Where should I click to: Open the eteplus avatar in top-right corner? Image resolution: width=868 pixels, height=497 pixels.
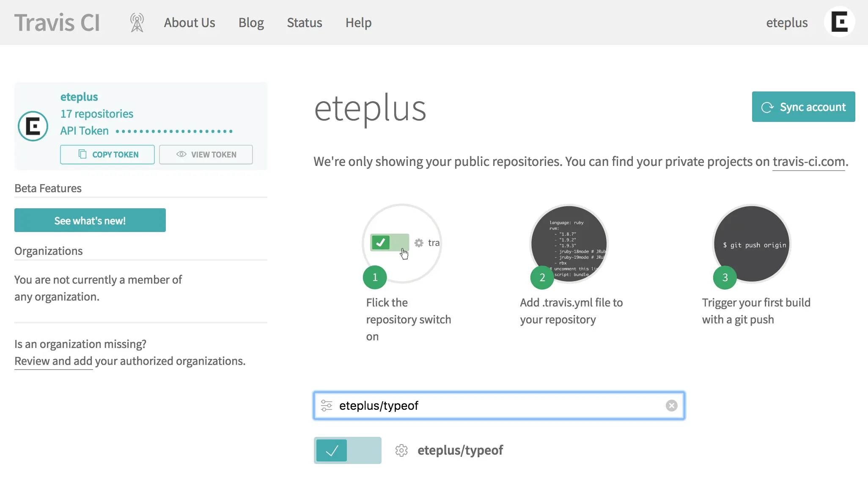click(x=839, y=22)
